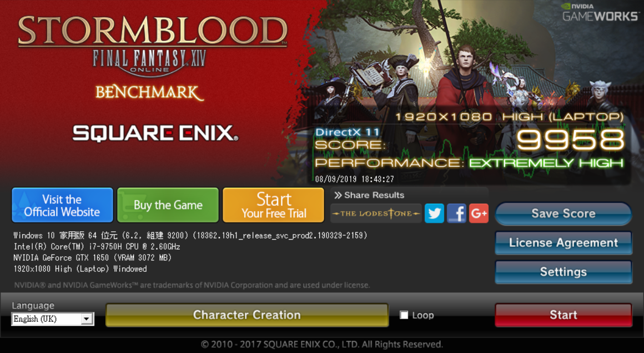Open the Buy the Game link
Viewport: 644px width, 353px height.
click(168, 205)
